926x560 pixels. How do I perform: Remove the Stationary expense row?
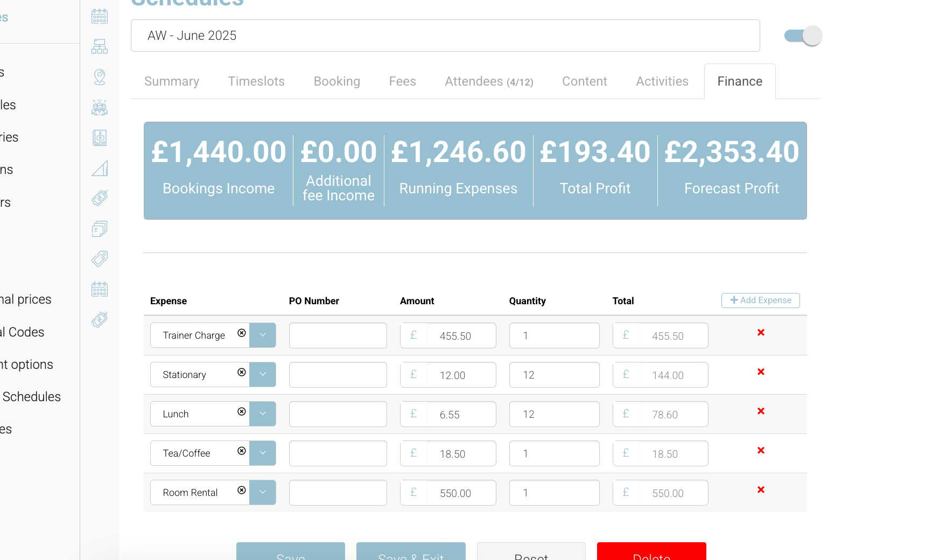pyautogui.click(x=761, y=372)
